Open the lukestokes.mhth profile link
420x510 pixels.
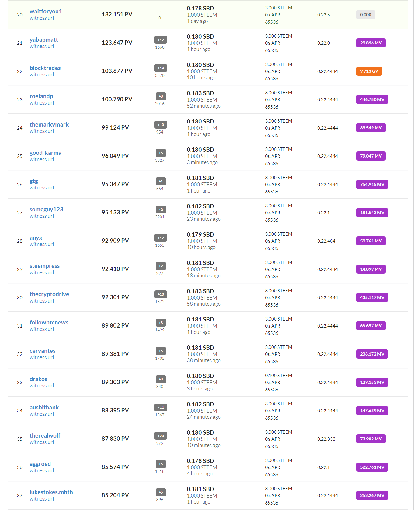pos(51,492)
